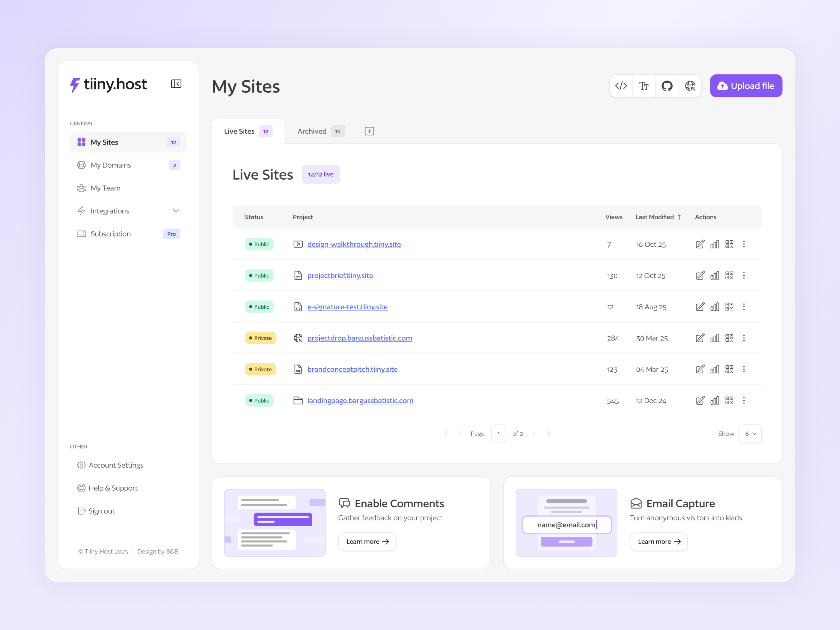Edit the design-walkthrough.tiiny.site project
This screenshot has height=630, width=840.
pyautogui.click(x=700, y=244)
